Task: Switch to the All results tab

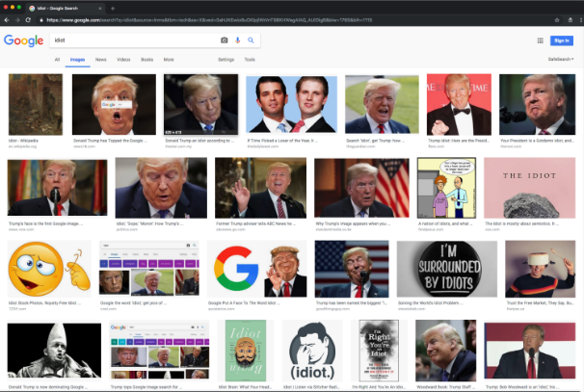Action: (x=57, y=60)
